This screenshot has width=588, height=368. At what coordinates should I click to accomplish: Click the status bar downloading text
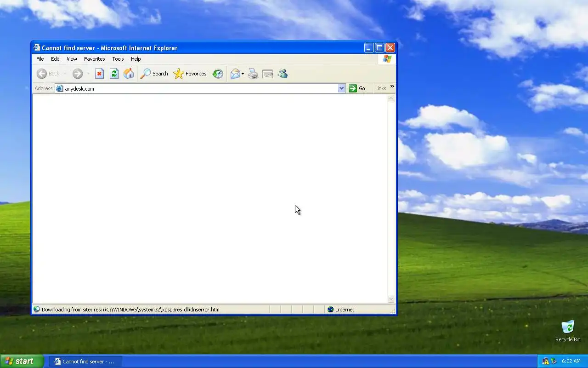pyautogui.click(x=130, y=310)
